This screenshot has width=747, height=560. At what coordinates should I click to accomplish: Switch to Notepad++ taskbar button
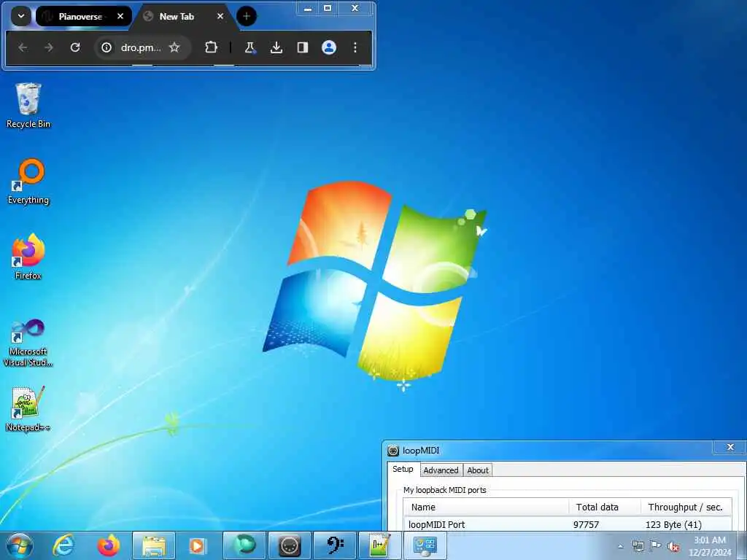379,545
